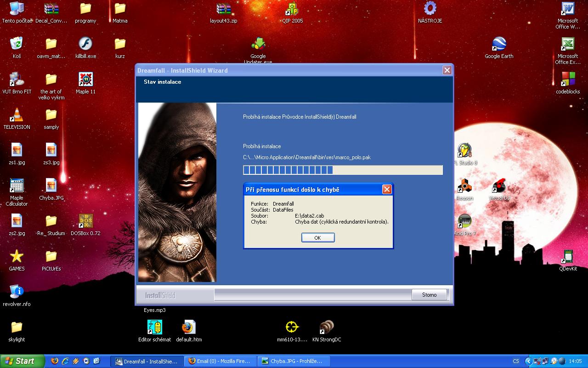
Task: Close the data error message box
Action: (387, 190)
